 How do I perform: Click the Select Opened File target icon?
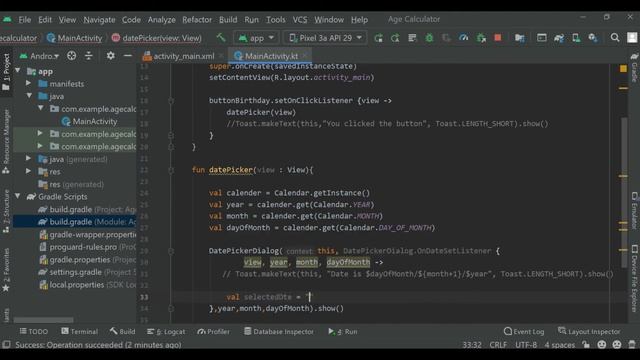click(x=71, y=56)
